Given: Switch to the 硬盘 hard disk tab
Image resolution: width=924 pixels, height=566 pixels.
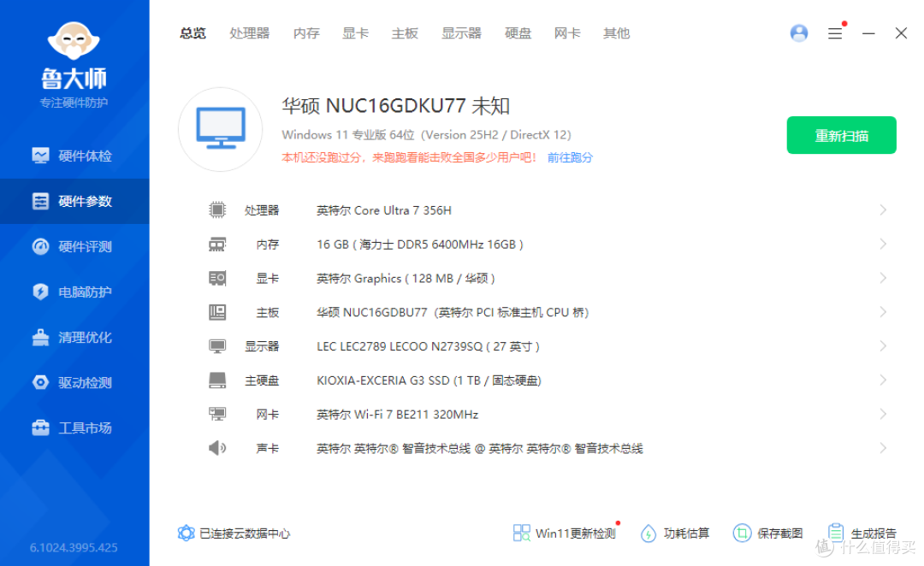Looking at the screenshot, I should click(518, 33).
